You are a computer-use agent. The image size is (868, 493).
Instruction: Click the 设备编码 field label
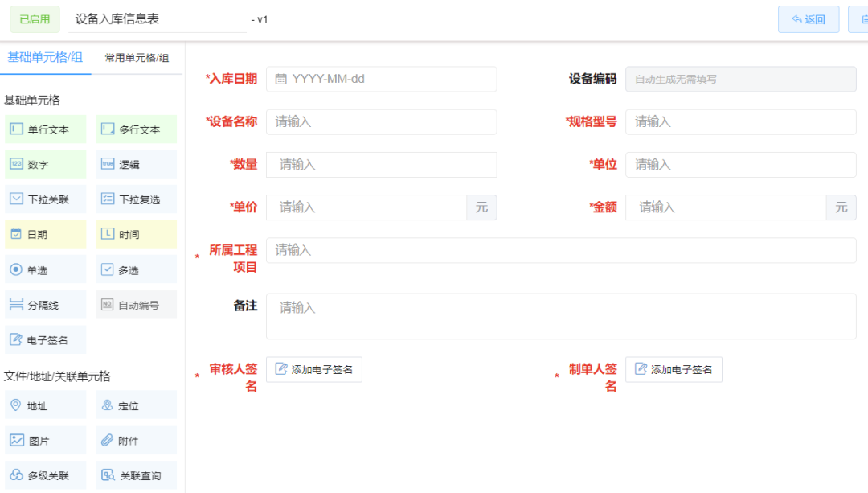592,79
